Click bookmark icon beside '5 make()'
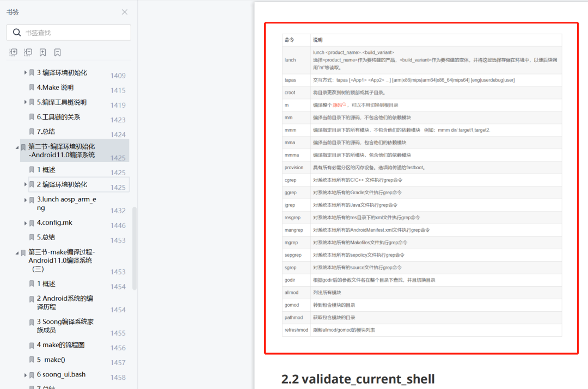 coord(32,360)
